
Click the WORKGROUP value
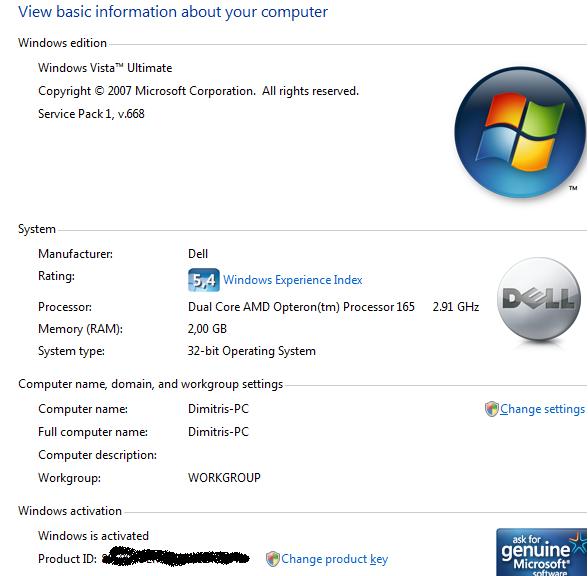[x=224, y=478]
